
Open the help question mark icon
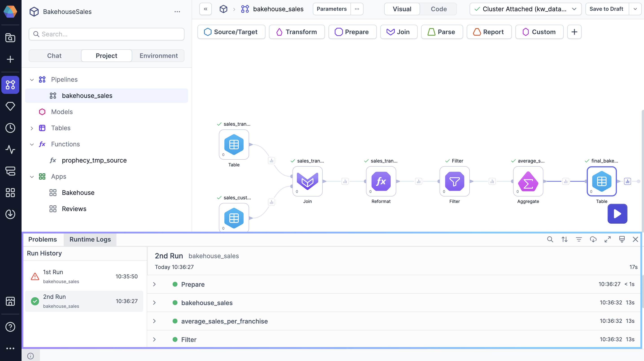[10, 327]
